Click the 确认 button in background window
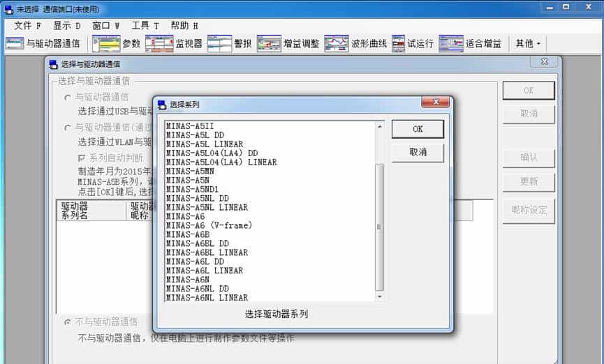 (529, 158)
